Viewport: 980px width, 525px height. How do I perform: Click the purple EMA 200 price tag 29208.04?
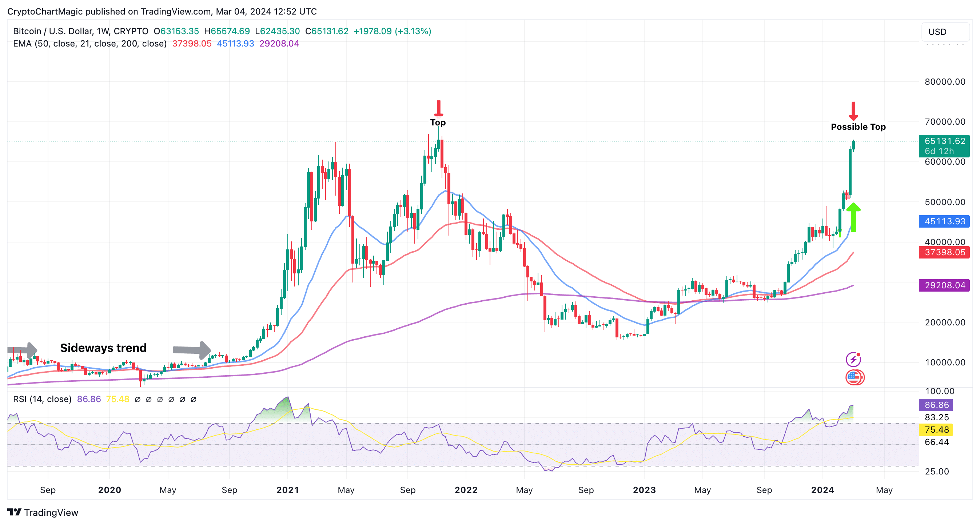tap(944, 285)
